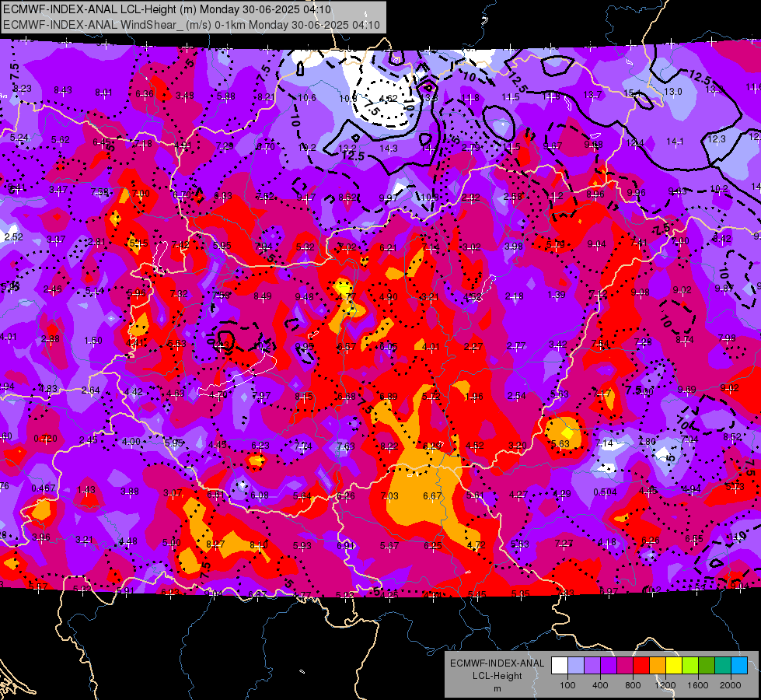761x700 pixels.
Task: Click the legend tick label 2000
Action: [731, 685]
